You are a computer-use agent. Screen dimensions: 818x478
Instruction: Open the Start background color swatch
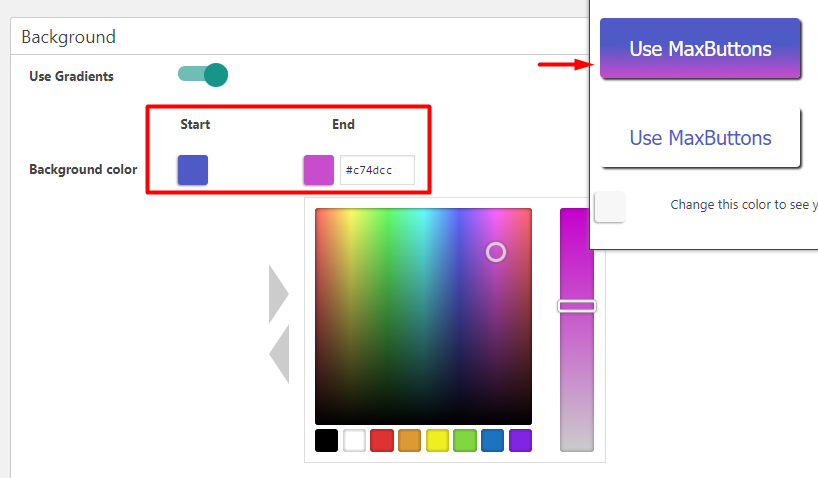coord(193,170)
